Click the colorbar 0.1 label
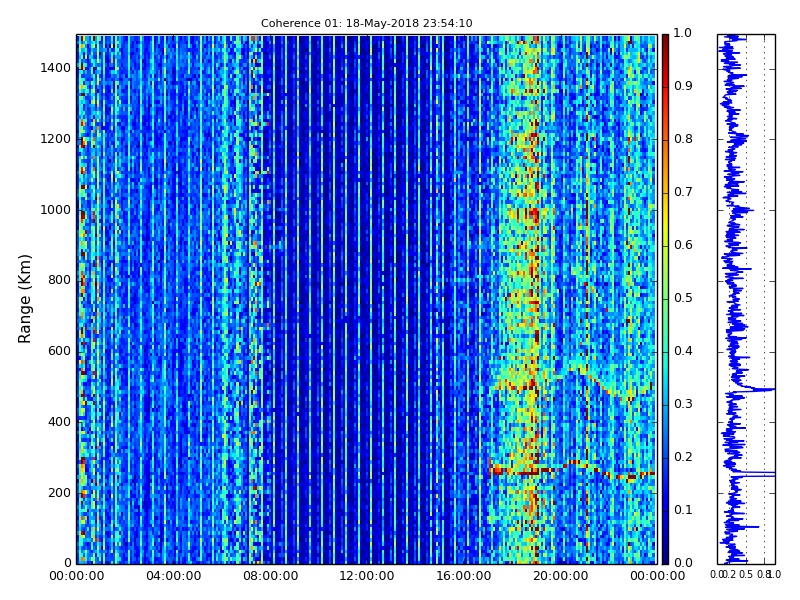The height and width of the screenshot is (600, 800). coord(683,510)
